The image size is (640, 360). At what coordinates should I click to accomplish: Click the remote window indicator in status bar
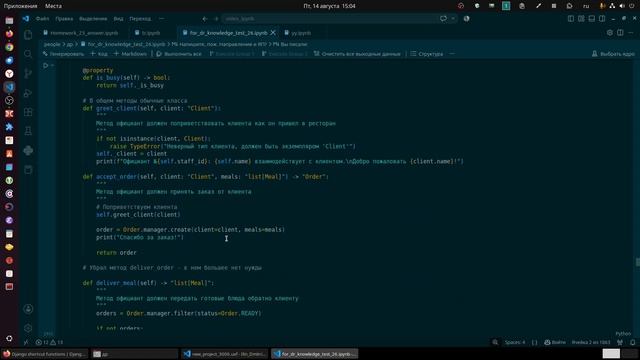coord(26,342)
